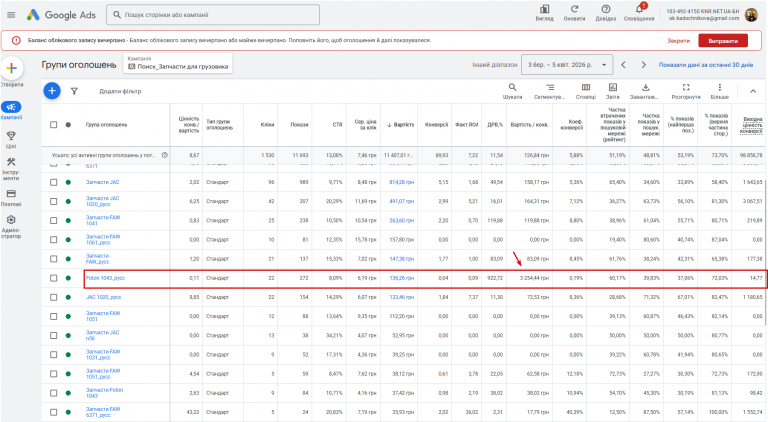This screenshot has width=768, height=422.
Task: Collapse the table toolbar with chevron up
Action: [x=754, y=90]
